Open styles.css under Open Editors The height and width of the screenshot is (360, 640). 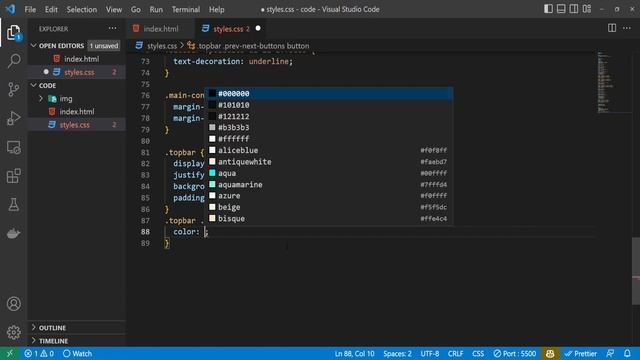tap(76, 72)
